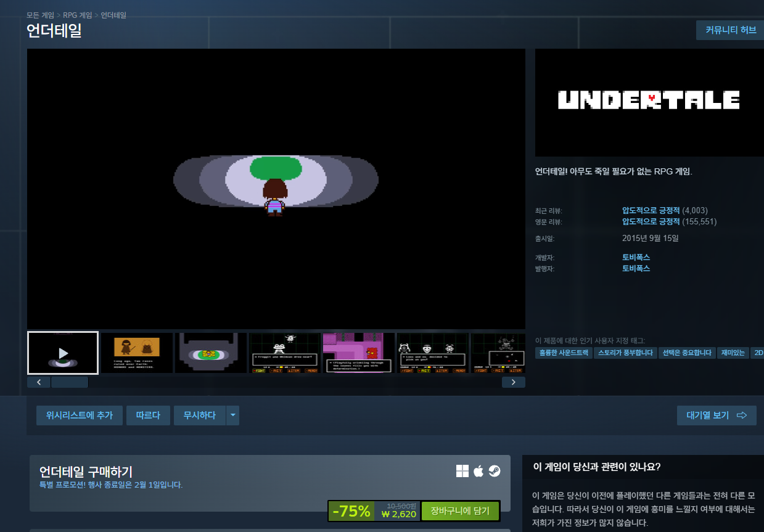Click the 토비폭스 developer link
This screenshot has height=532, width=764.
coord(636,257)
